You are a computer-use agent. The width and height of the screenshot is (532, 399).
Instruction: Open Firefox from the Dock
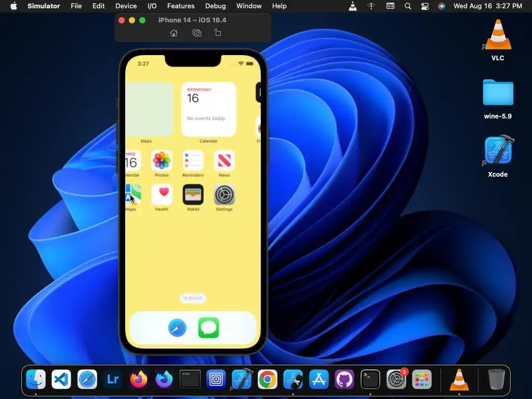[139, 379]
